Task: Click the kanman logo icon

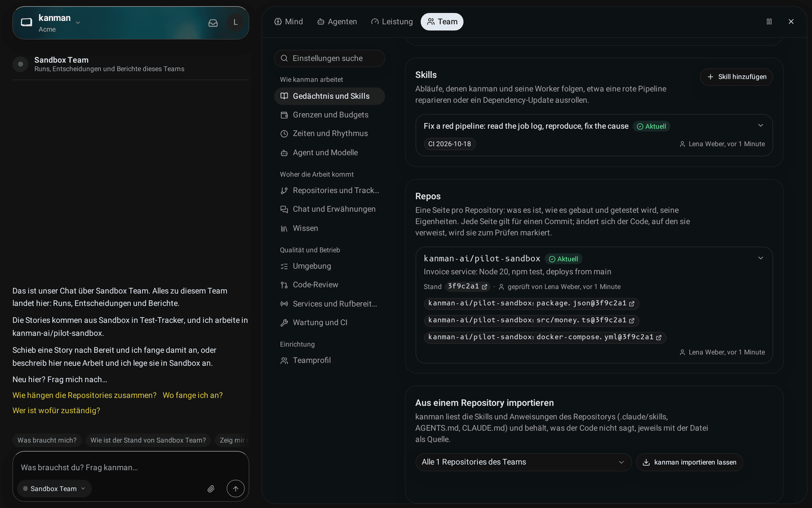Action: pyautogui.click(x=27, y=23)
